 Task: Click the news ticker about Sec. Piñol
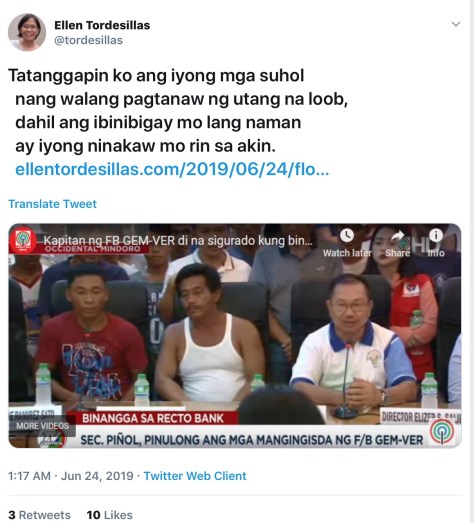coord(252,440)
